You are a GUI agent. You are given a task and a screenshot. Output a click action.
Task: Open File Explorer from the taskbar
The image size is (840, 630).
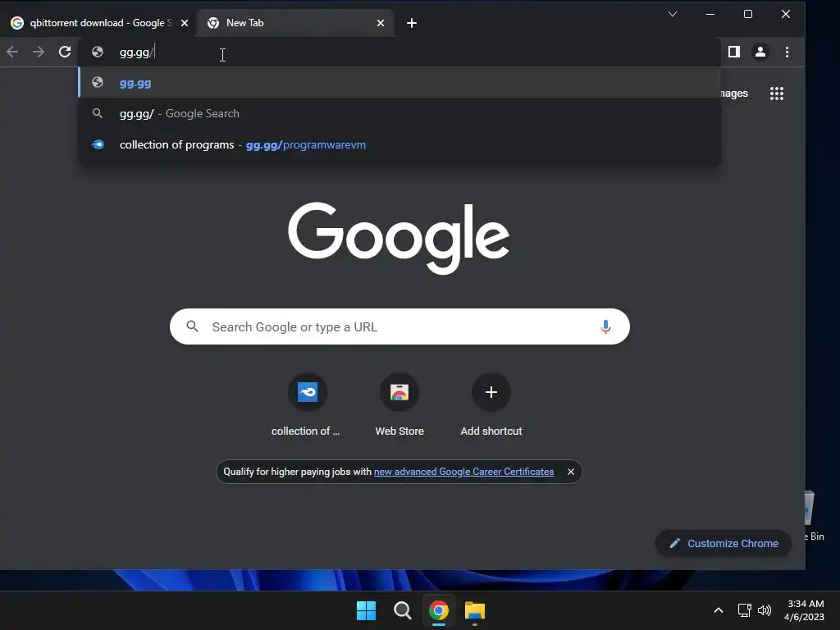pos(475,610)
